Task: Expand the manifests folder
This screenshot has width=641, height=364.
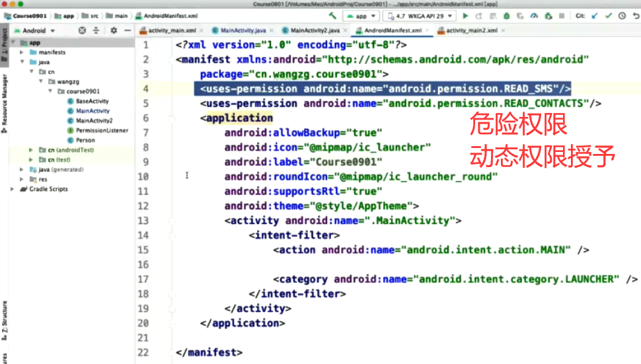Action: pyautogui.click(x=22, y=52)
